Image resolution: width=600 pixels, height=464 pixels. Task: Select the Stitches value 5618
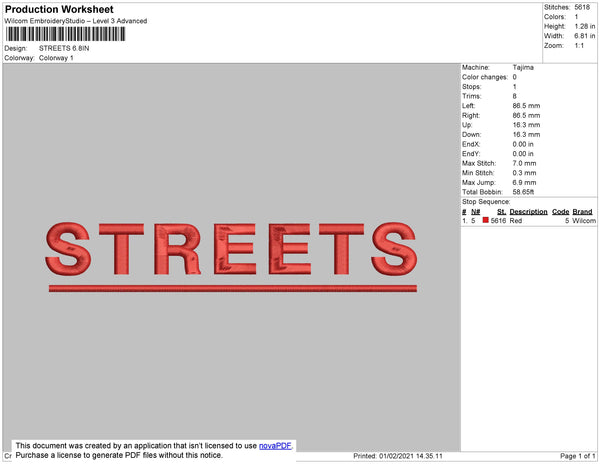(582, 7)
